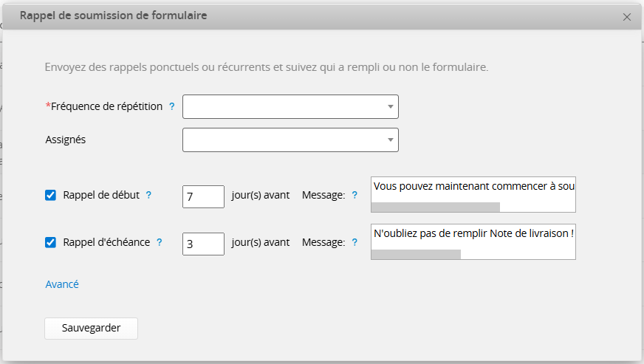This screenshot has width=644, height=364.
Task: Click the horizontal scrollbar under the start message
Action: pyautogui.click(x=435, y=207)
